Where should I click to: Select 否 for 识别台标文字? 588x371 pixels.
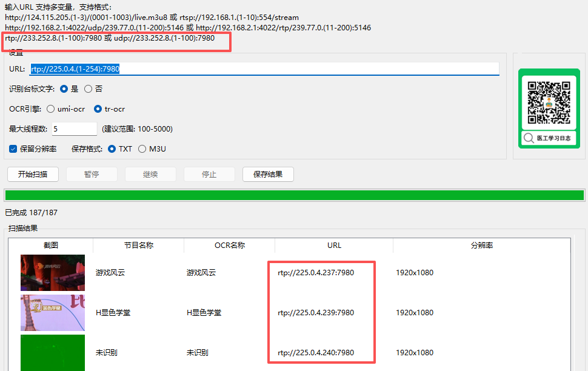[x=89, y=89]
